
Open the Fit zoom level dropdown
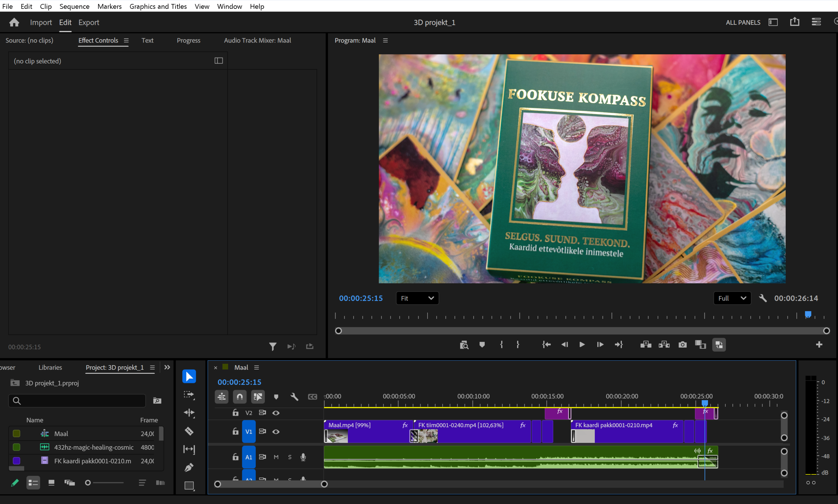[417, 298]
